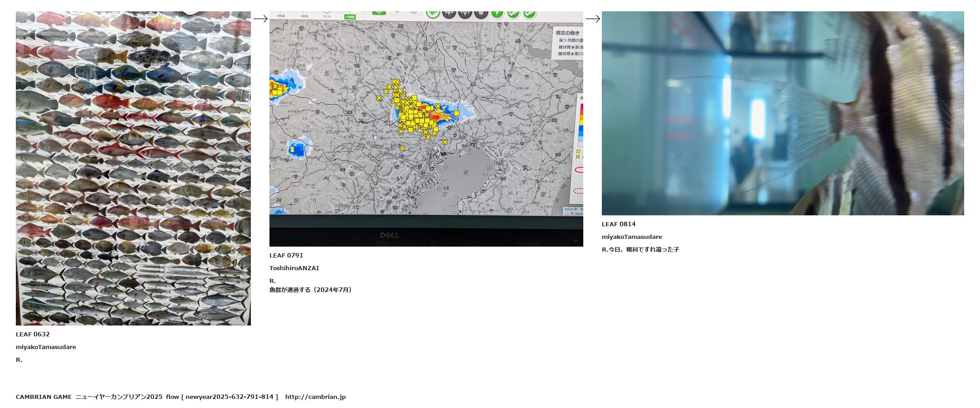Click the caption 魚群が通過する（2024年7月）
The image size is (980, 408).
[x=311, y=290]
